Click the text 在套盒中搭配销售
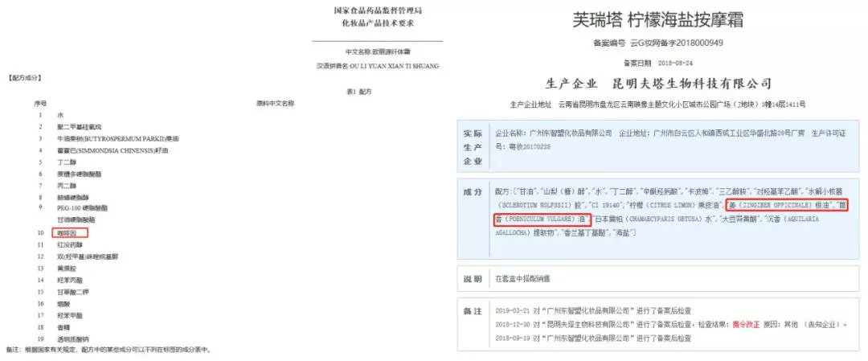 coord(523,278)
